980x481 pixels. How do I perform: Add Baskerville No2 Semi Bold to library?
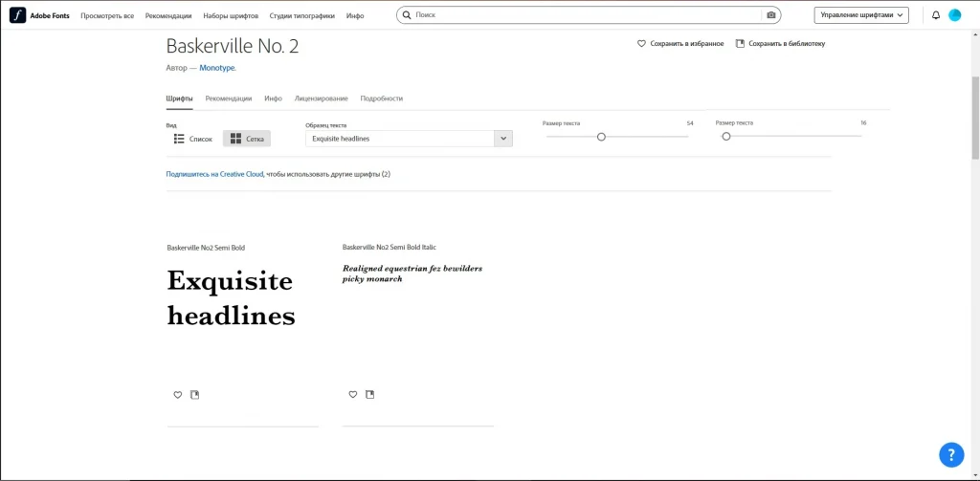point(194,395)
